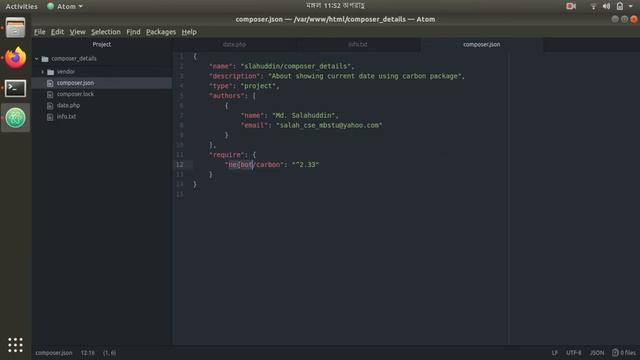Open the network status icon
640x360 pixels.
click(593, 6)
